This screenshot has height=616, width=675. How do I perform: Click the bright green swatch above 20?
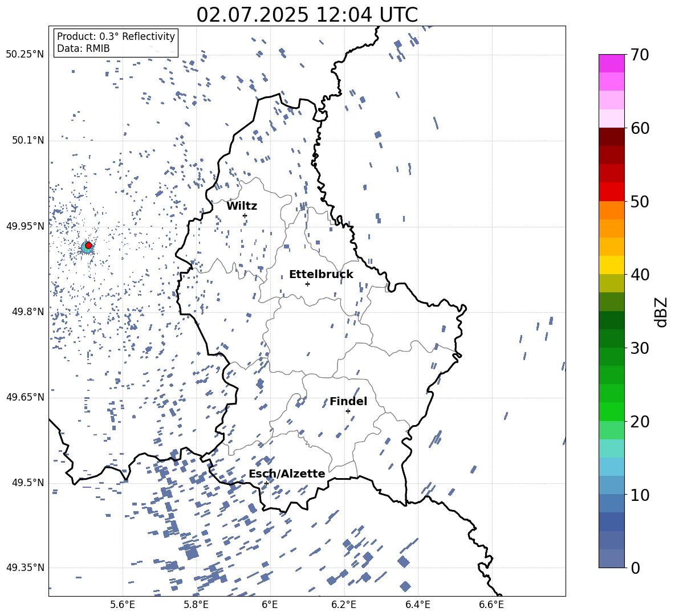[612, 411]
